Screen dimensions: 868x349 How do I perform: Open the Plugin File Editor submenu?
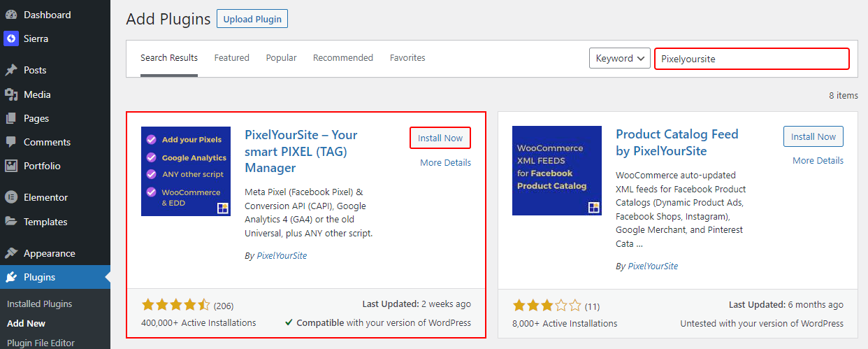pos(41,343)
